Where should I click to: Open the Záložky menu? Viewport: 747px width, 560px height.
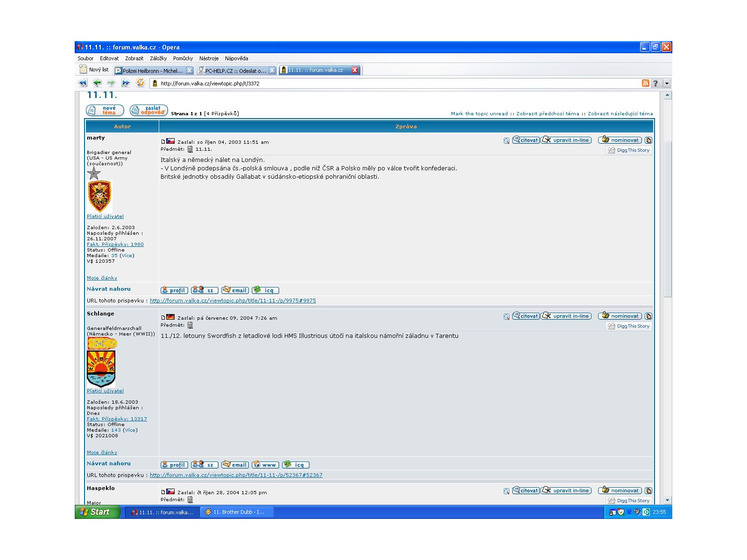click(158, 58)
